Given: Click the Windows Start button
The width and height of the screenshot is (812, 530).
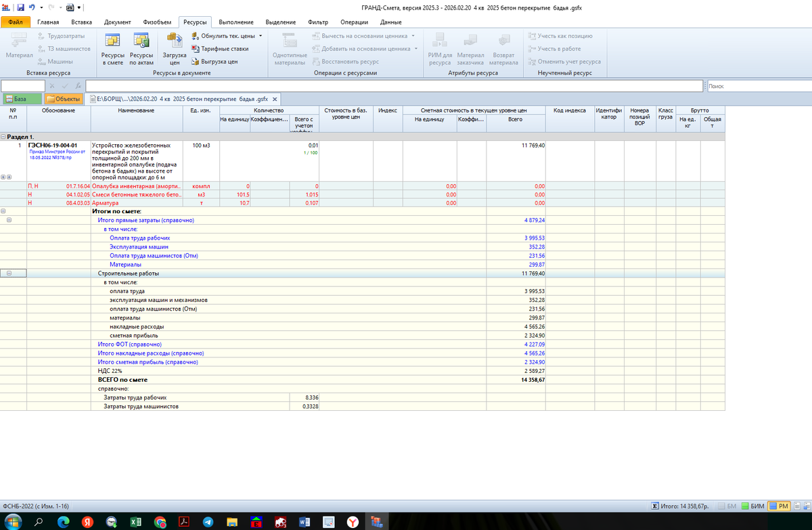Looking at the screenshot, I should 13,522.
